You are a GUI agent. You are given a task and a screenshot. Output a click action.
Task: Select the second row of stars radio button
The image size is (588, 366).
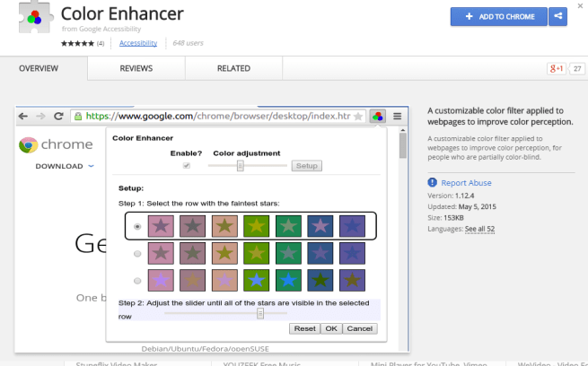136,255
